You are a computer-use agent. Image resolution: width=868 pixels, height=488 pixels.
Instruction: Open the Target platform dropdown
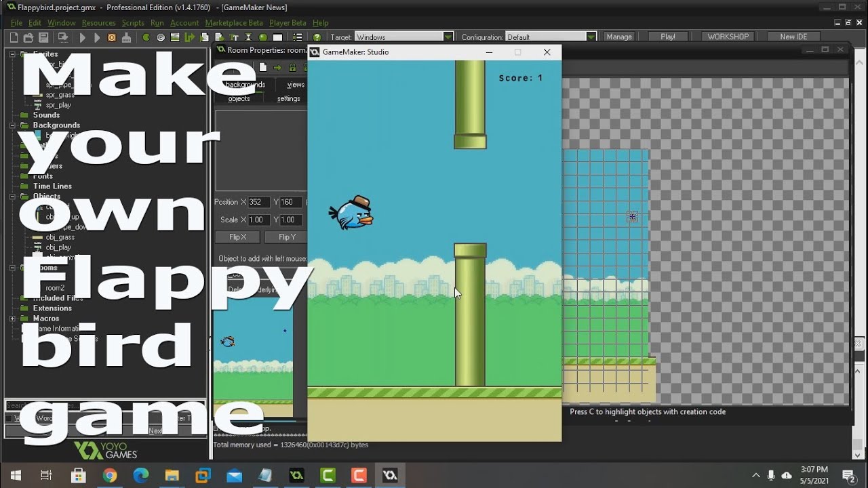pyautogui.click(x=448, y=37)
